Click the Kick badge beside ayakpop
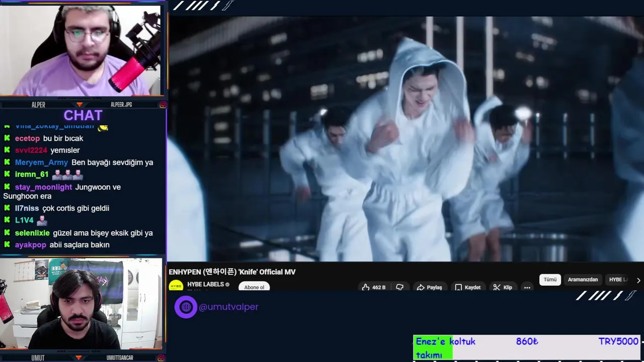The width and height of the screenshot is (644, 362). coord(7,244)
